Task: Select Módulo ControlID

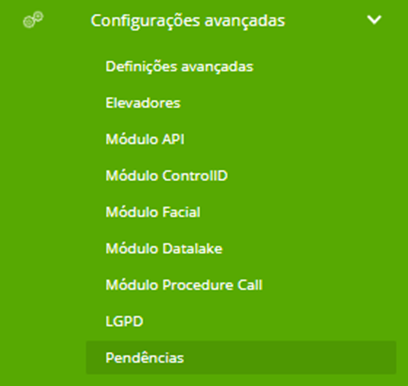Action: 167,175
